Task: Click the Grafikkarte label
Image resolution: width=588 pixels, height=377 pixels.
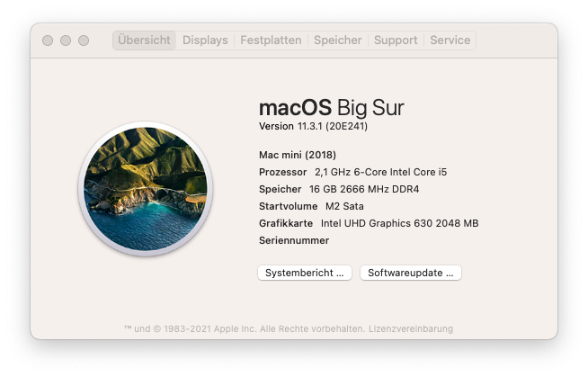Action: (286, 223)
